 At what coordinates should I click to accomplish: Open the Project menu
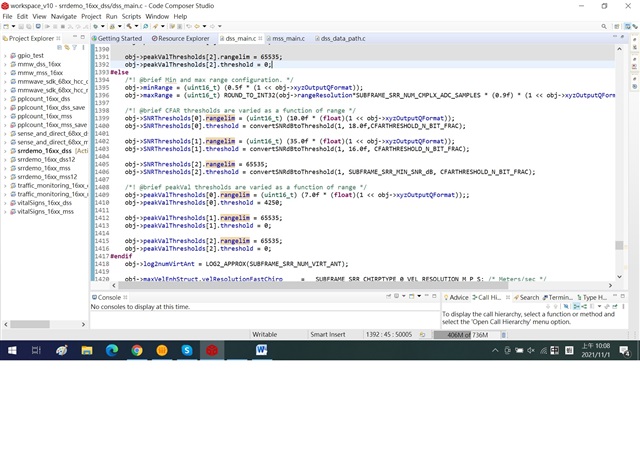(x=91, y=16)
